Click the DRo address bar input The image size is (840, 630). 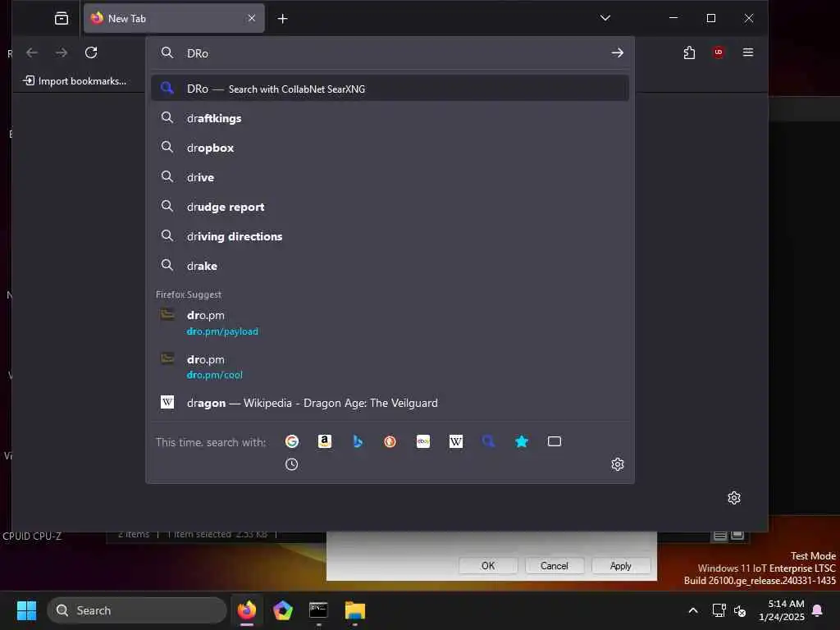click(391, 53)
